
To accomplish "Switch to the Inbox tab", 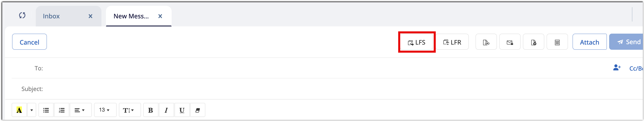I will click(51, 16).
